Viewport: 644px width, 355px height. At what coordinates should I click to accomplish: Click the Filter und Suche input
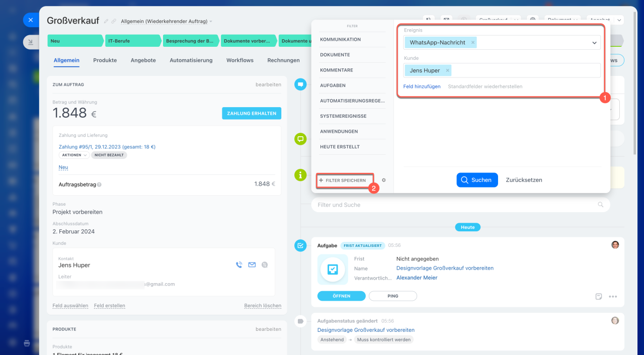point(460,205)
